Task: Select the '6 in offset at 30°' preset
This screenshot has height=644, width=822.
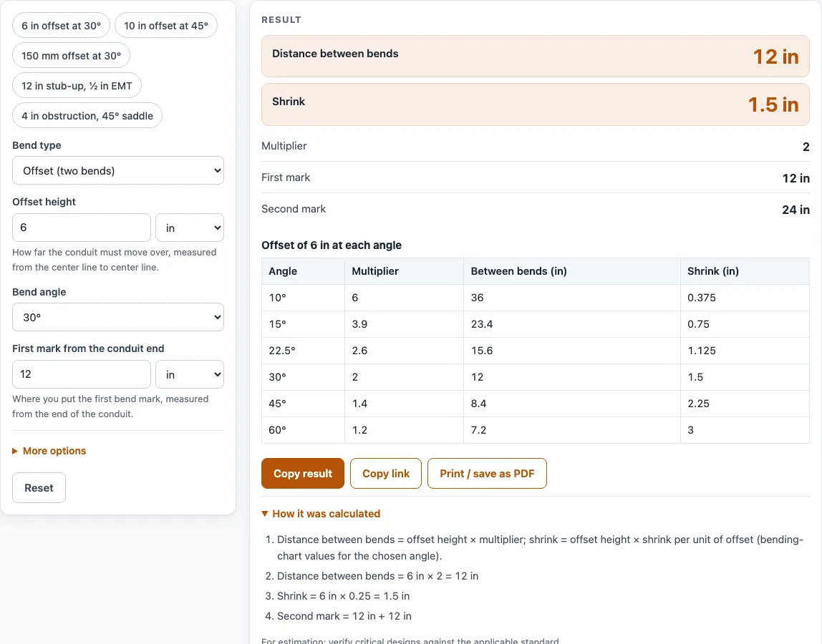Action: tap(62, 26)
